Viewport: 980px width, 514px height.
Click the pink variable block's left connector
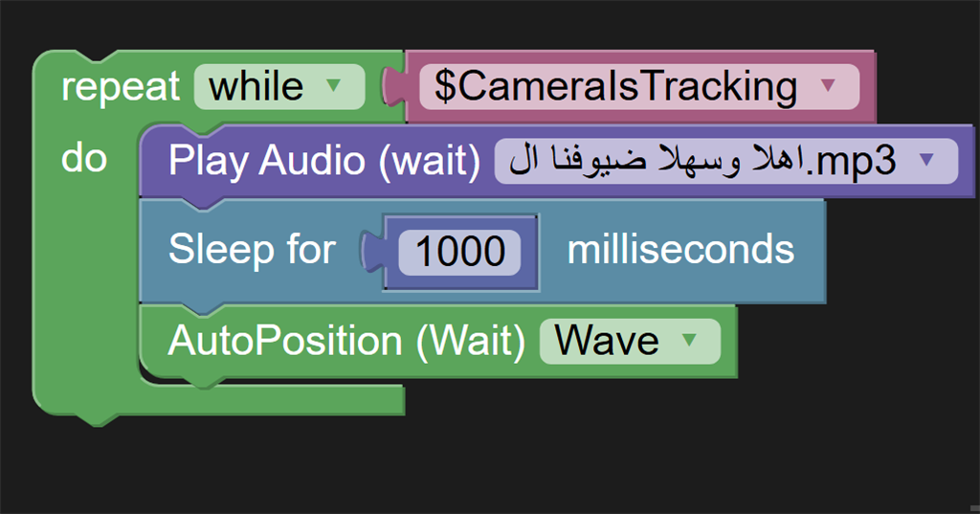(x=392, y=87)
